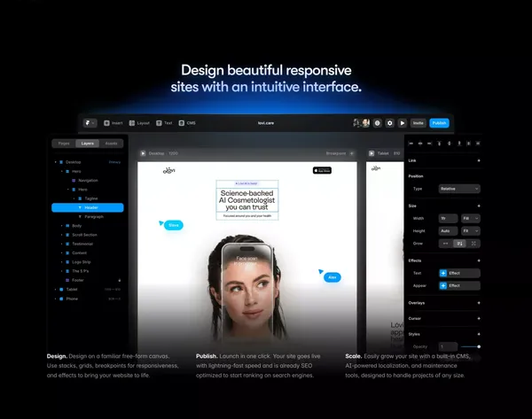Open the Width Fill dropdown
532x419 pixels.
470,218
